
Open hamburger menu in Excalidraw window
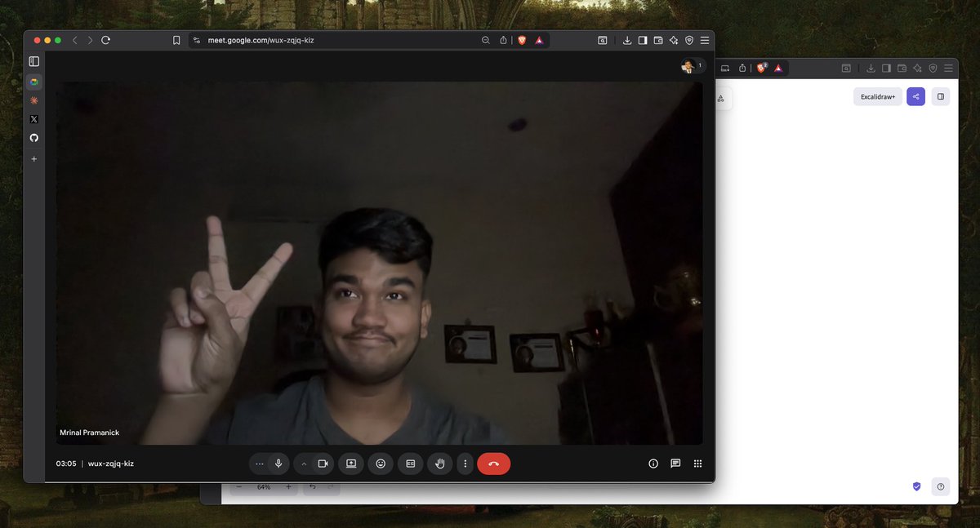pos(949,69)
